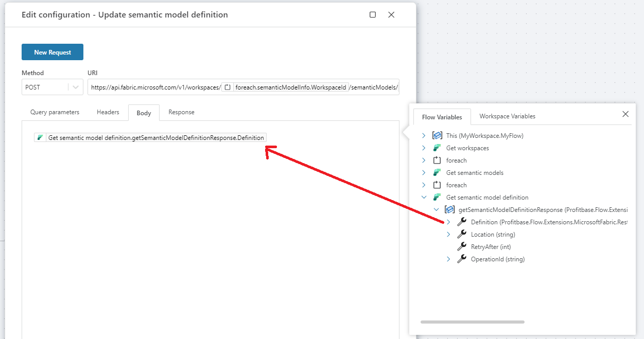Click the Fabric icon beside Get semantic models
Image resolution: width=644 pixels, height=339 pixels.
(437, 173)
